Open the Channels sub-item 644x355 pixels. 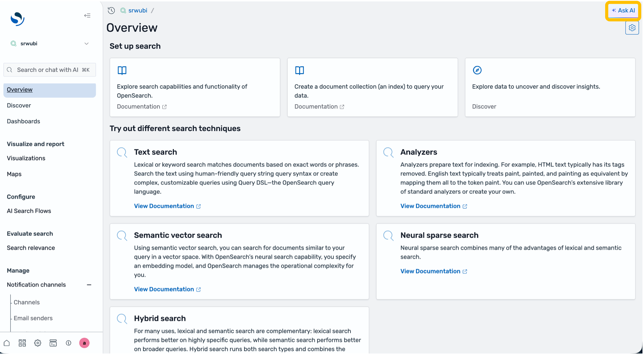[x=27, y=303]
